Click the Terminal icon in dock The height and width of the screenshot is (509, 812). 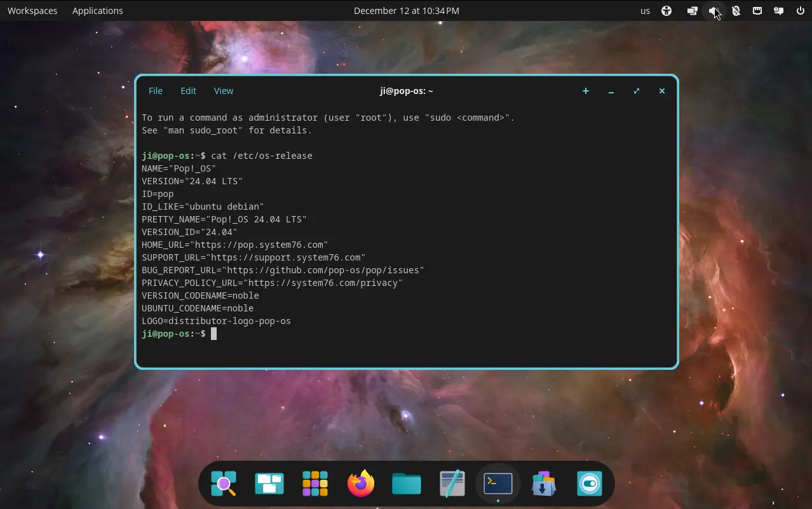pos(498,484)
